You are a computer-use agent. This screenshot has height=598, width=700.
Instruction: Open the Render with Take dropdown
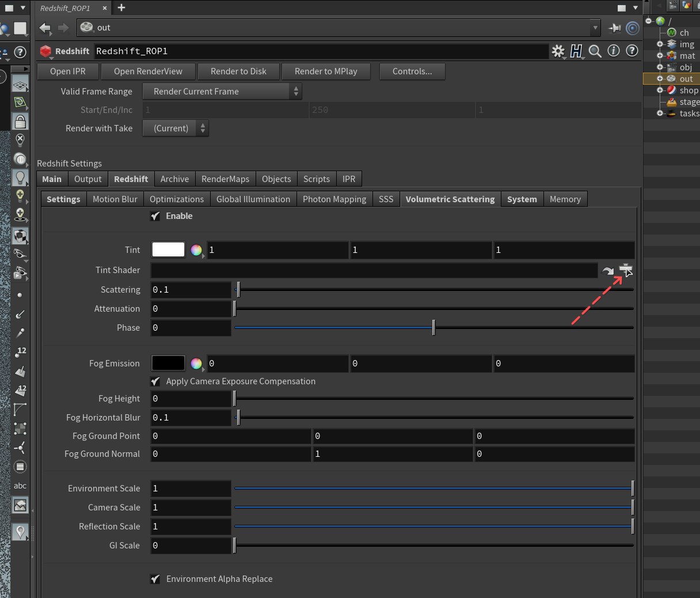click(176, 128)
